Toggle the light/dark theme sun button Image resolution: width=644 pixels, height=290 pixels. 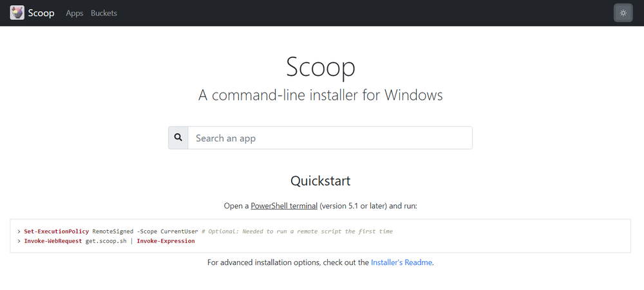(x=623, y=13)
